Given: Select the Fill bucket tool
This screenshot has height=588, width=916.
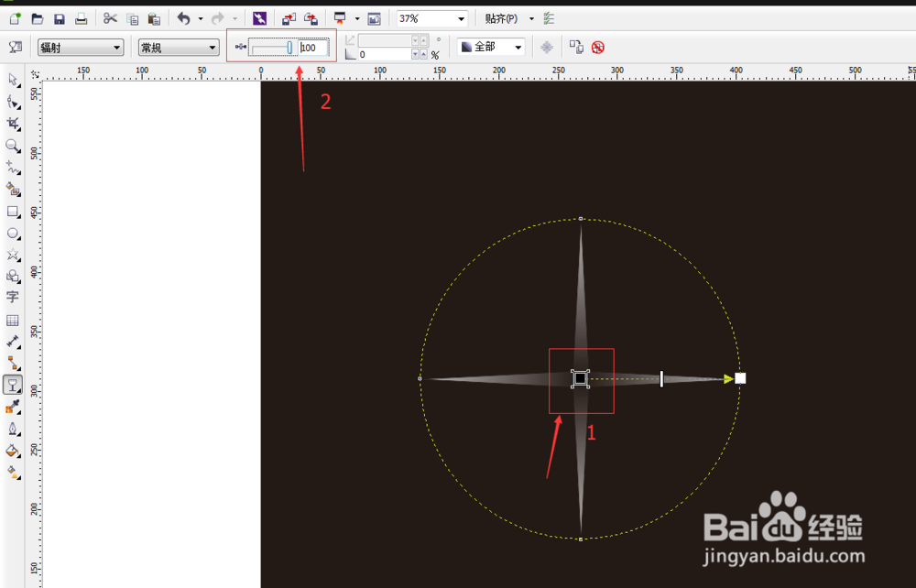Looking at the screenshot, I should click(13, 451).
